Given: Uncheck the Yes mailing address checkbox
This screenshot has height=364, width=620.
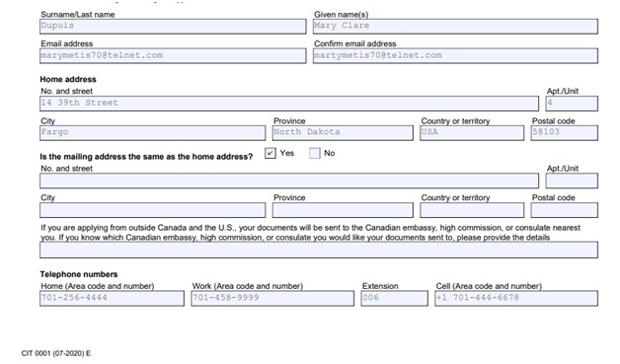Looking at the screenshot, I should coord(271,153).
